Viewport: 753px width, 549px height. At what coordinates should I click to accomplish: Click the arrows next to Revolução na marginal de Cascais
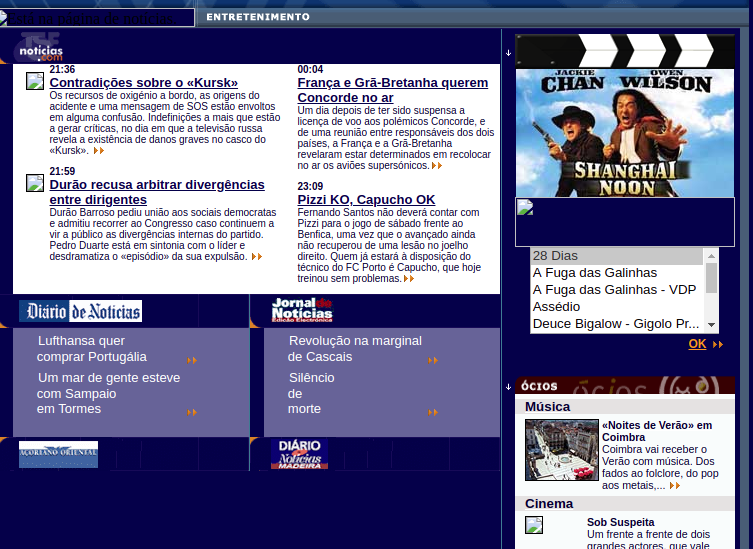coord(433,360)
